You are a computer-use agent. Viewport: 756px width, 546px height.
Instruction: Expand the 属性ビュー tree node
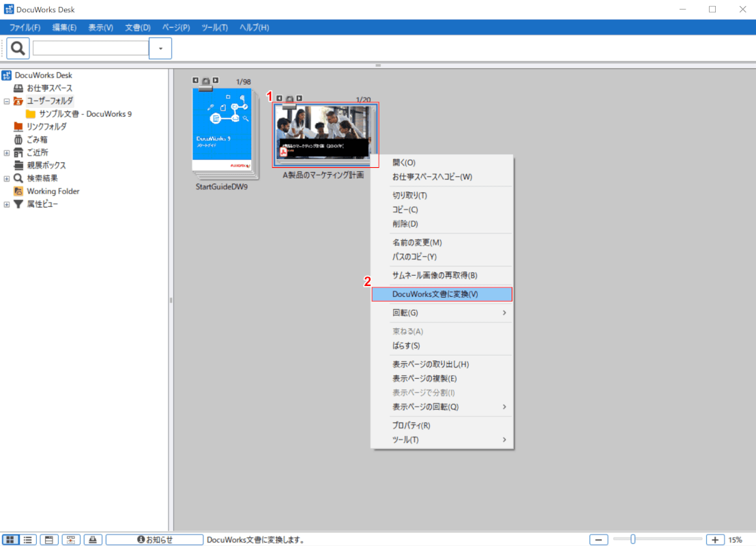pos(7,205)
